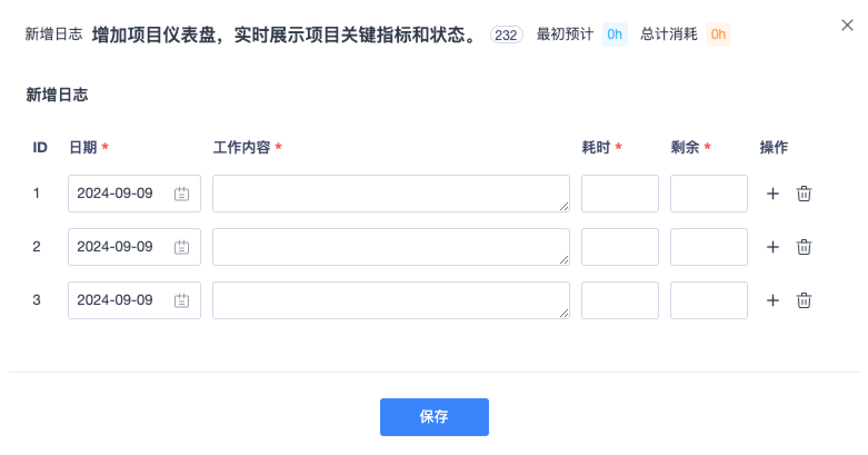This screenshot has height=455, width=868.
Task: Delete log row 2 with trash icon
Action: (804, 247)
